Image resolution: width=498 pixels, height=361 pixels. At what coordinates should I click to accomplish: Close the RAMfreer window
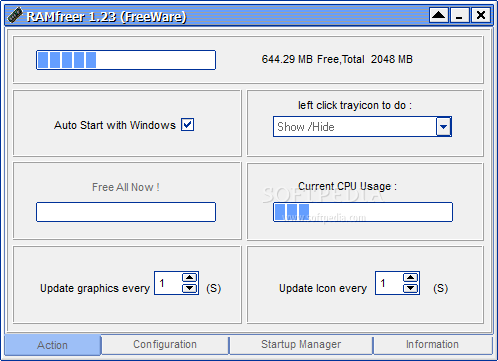[x=481, y=15]
